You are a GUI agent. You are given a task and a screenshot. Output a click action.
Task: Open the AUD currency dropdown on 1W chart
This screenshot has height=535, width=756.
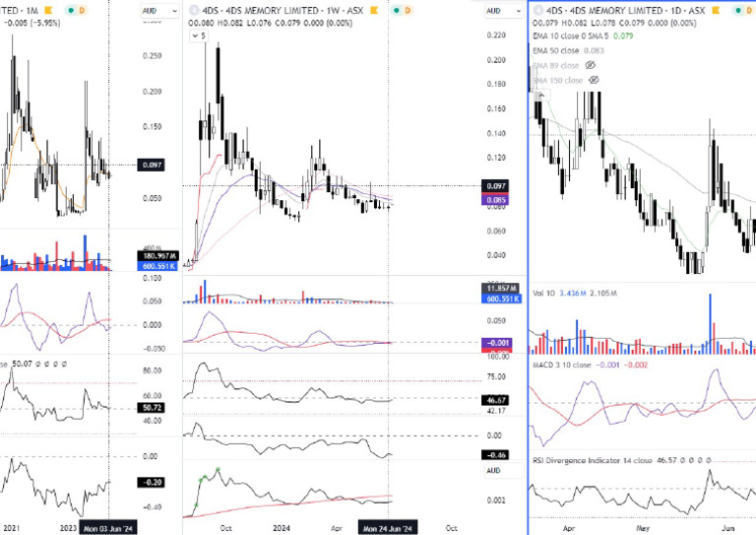[x=504, y=11]
